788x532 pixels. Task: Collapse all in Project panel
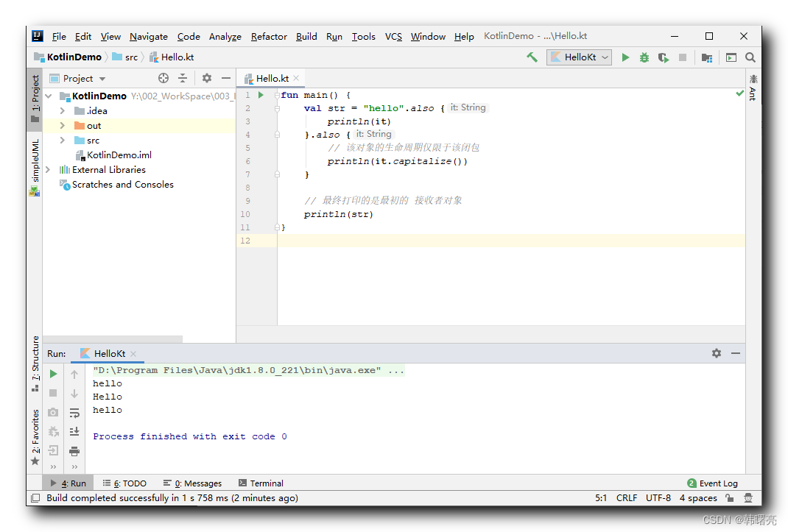coord(183,78)
